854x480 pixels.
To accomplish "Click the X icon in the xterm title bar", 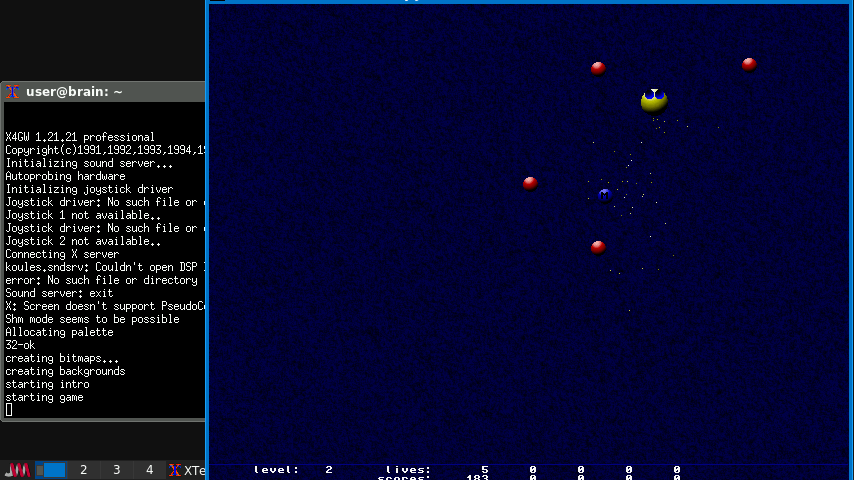I will (12, 92).
